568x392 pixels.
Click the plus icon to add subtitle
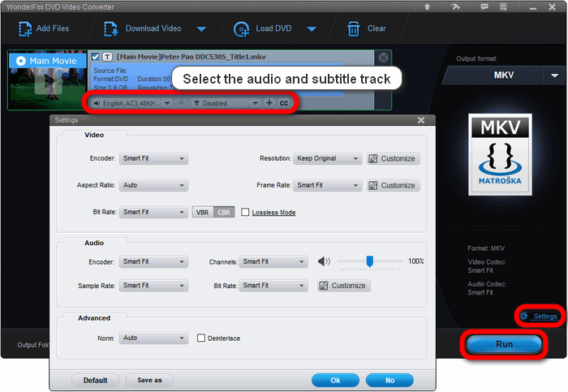pos(269,103)
